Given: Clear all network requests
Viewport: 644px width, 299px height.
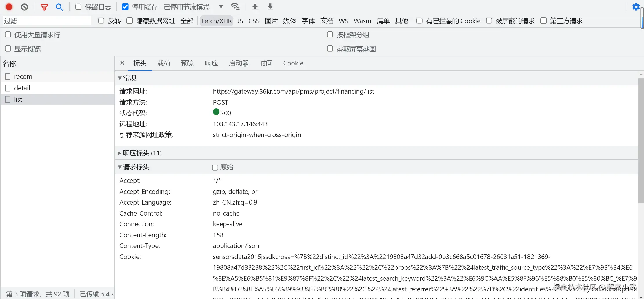Looking at the screenshot, I should pos(24,6).
